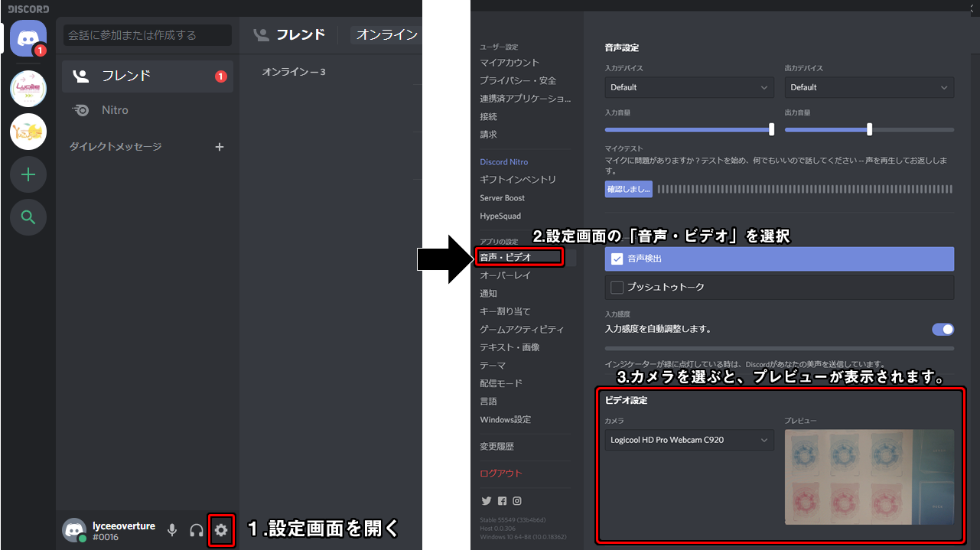980x550 pixels.
Task: Open 変更履歴 changelog
Action: point(497,447)
